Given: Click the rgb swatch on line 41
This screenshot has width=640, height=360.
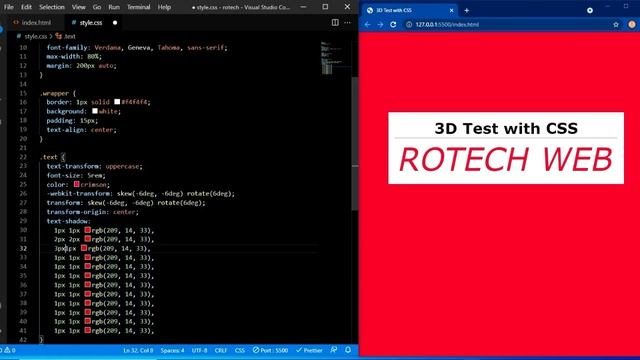Looking at the screenshot, I should pyautogui.click(x=87, y=330).
